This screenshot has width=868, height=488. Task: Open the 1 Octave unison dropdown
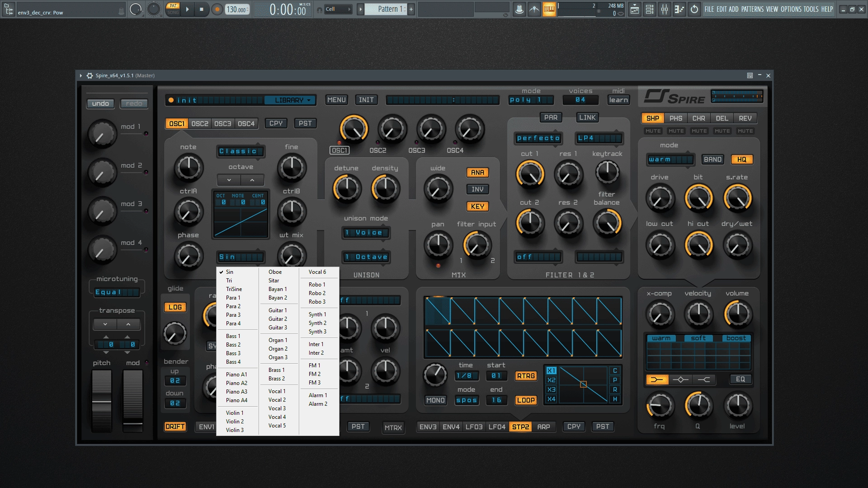[x=366, y=257]
